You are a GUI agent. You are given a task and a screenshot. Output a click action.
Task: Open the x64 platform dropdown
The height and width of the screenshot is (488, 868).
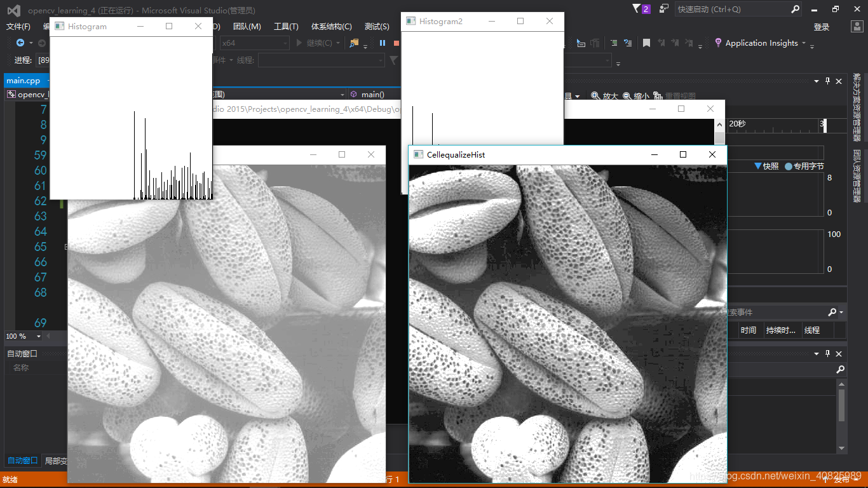tap(254, 43)
